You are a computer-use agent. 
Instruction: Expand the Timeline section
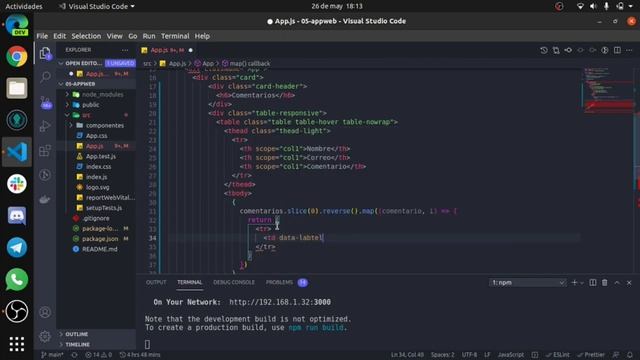tap(77, 344)
